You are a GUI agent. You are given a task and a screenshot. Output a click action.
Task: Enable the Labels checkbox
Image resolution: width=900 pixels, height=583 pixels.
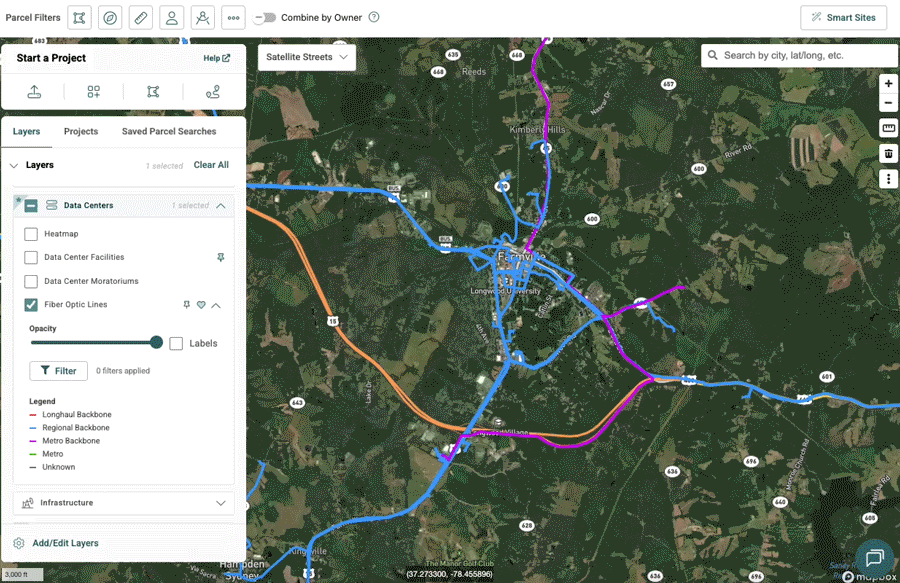pyautogui.click(x=176, y=343)
